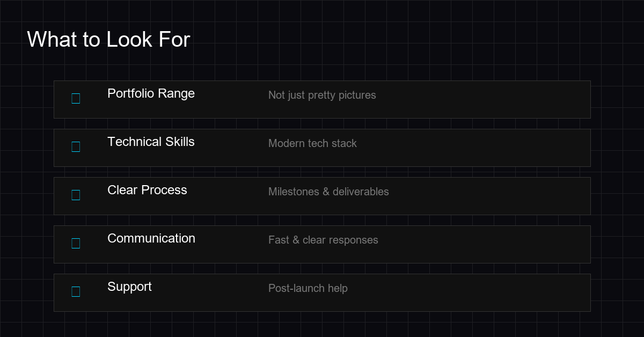The image size is (644, 337).
Task: Click the "Technical Skills" label
Action: (x=151, y=142)
